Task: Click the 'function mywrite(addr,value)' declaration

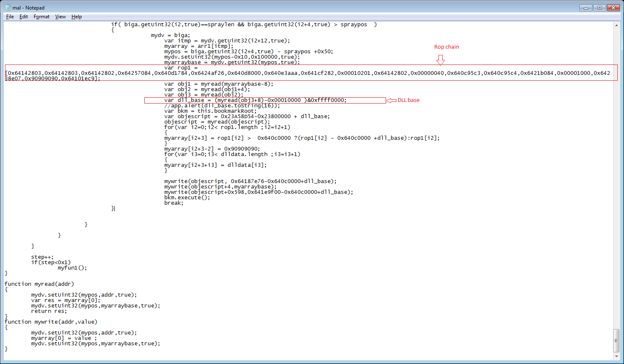Action: pos(51,322)
